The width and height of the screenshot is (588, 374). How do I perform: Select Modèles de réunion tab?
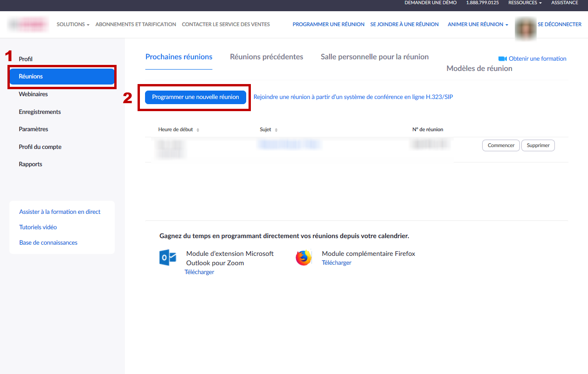[x=479, y=68]
